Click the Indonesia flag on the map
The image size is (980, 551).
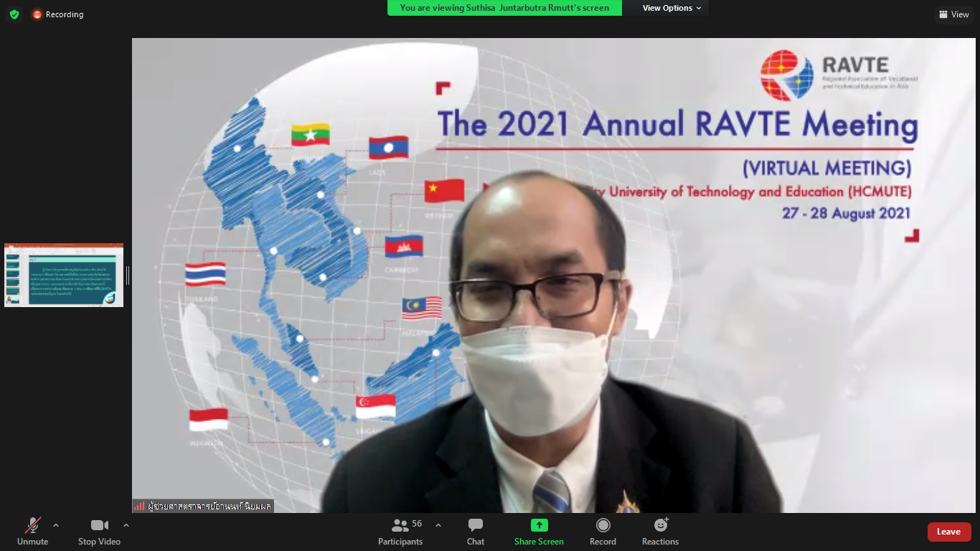click(x=209, y=420)
